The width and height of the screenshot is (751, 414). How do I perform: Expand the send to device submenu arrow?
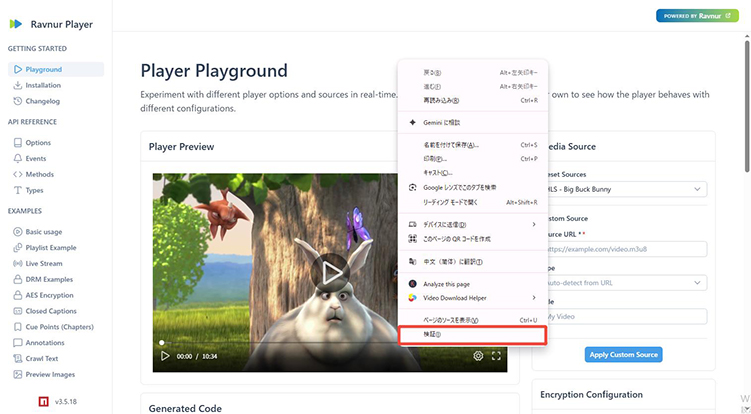coord(534,224)
